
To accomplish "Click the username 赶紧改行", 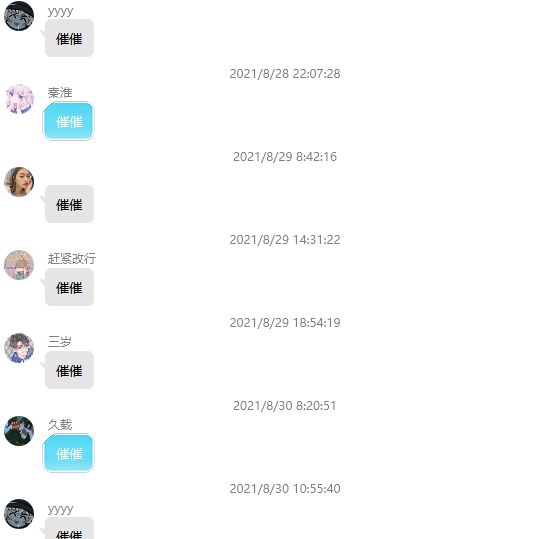I will pos(72,258).
